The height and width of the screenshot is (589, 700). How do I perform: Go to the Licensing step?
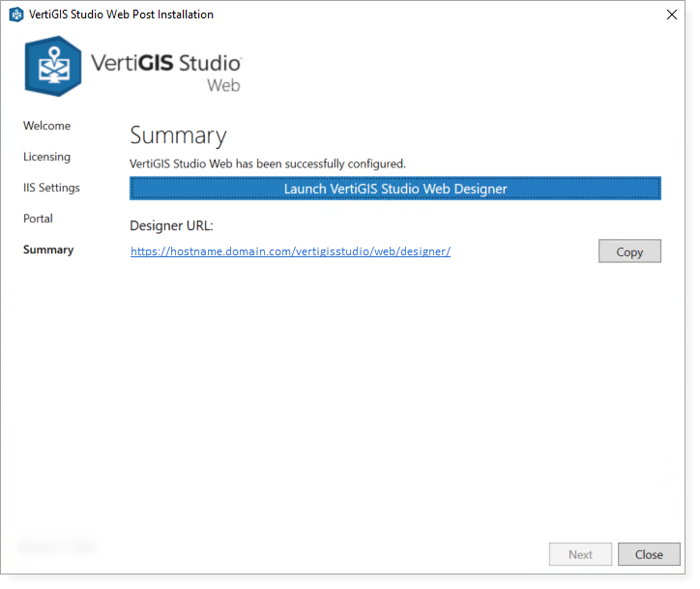point(46,157)
